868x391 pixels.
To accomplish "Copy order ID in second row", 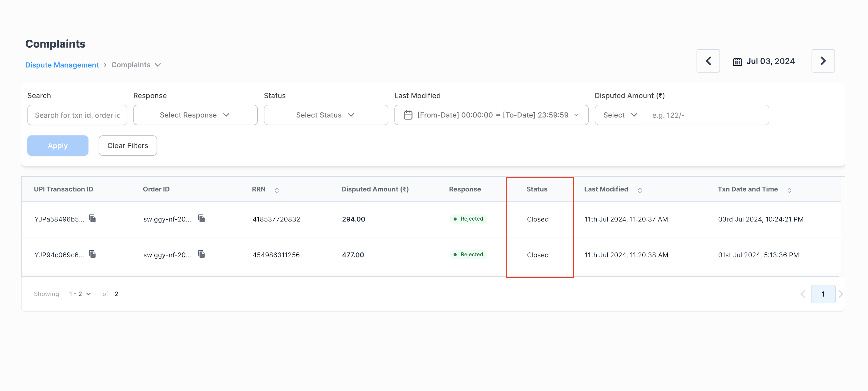I will 201,254.
